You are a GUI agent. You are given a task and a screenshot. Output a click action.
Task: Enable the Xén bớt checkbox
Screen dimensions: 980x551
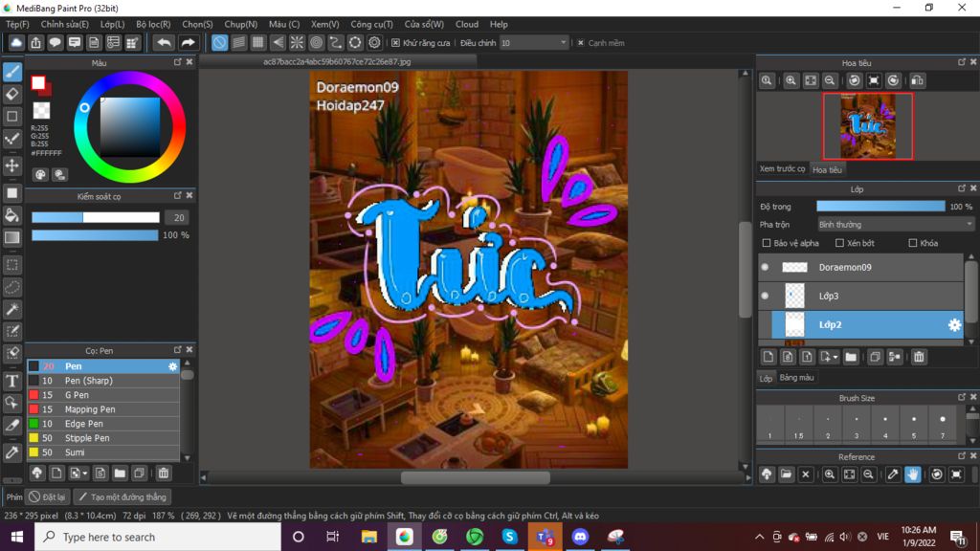coord(839,243)
